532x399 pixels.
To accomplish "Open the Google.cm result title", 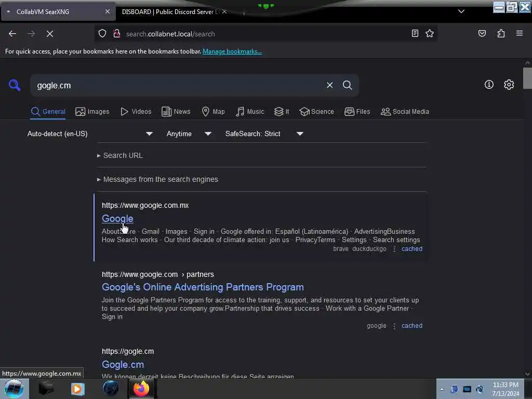I will pos(123,364).
